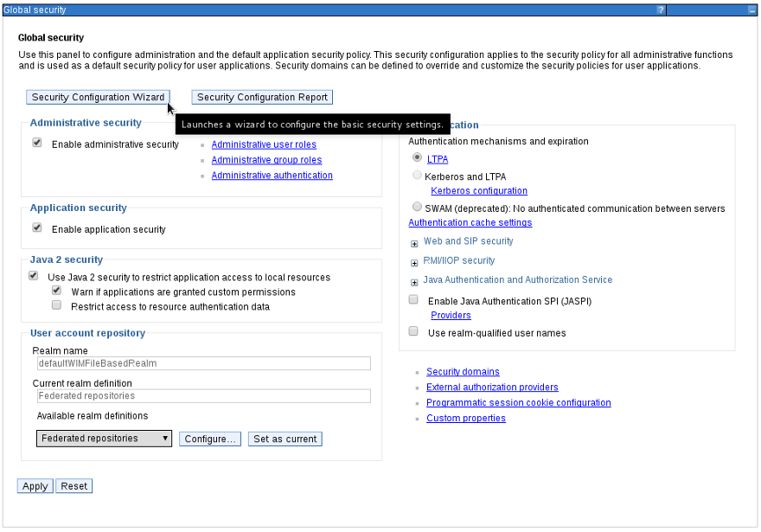Image resolution: width=761 pixels, height=532 pixels.
Task: Enable Restrict access to resource authentication data
Action: coord(56,304)
